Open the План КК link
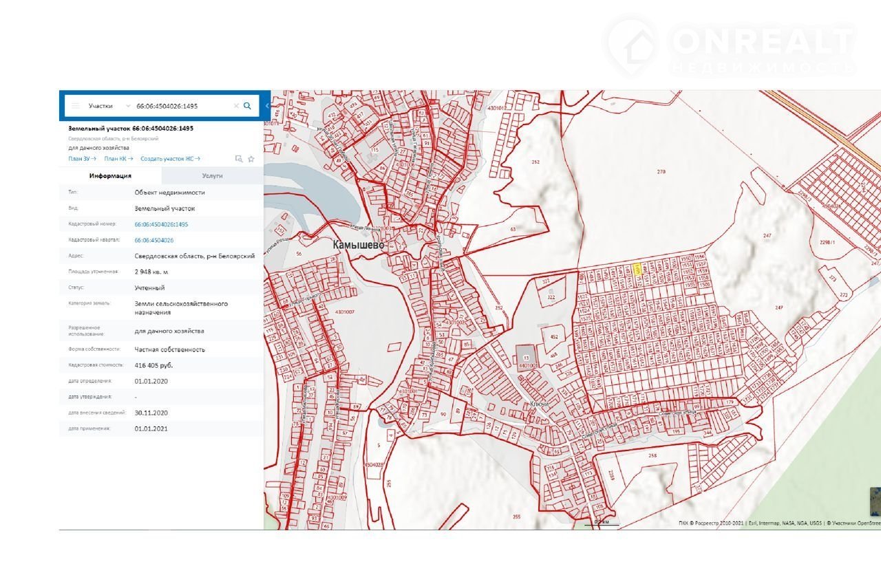 click(x=118, y=159)
